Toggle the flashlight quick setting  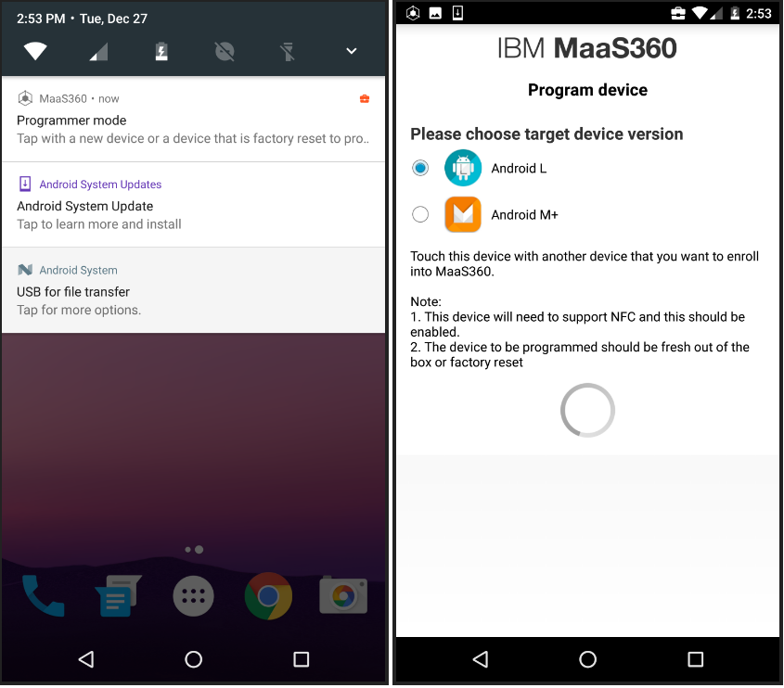288,51
